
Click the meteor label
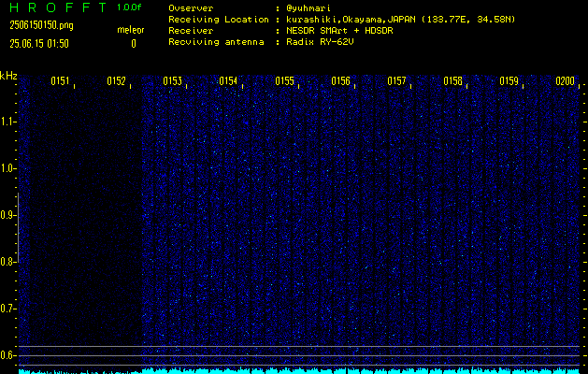click(131, 30)
